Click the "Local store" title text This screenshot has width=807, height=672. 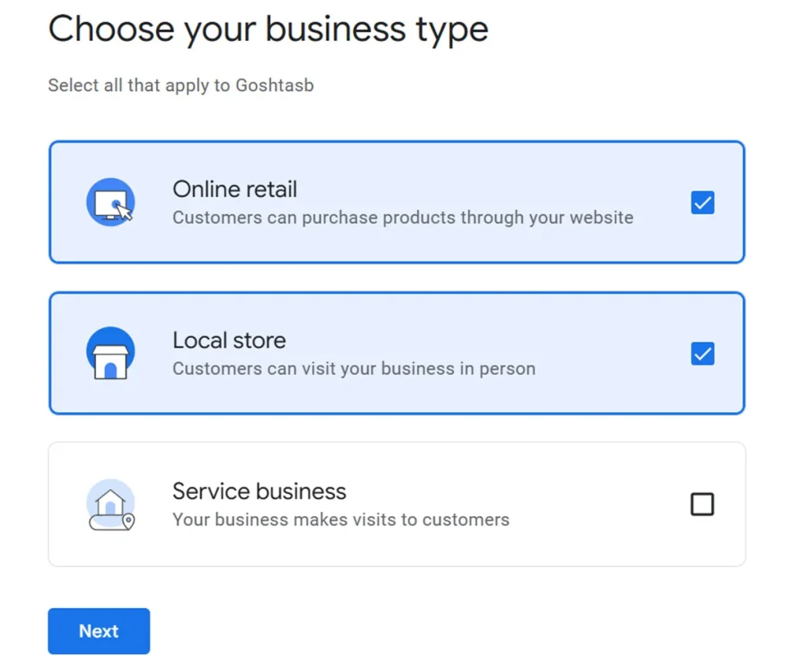229,340
